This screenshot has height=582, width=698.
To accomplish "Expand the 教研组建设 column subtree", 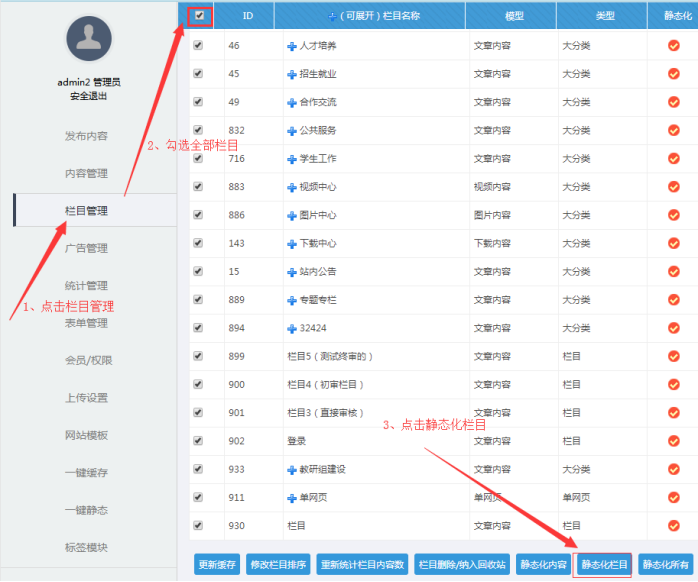I will (x=291, y=469).
